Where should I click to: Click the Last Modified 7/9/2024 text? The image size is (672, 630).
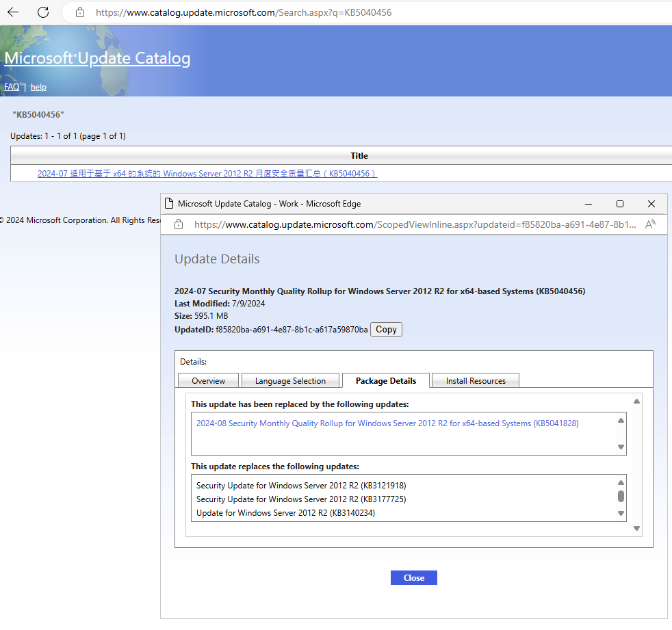click(x=220, y=303)
